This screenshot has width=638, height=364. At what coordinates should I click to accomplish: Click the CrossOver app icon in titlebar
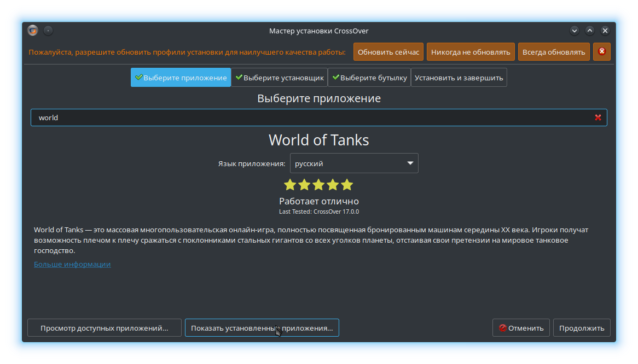tap(33, 31)
